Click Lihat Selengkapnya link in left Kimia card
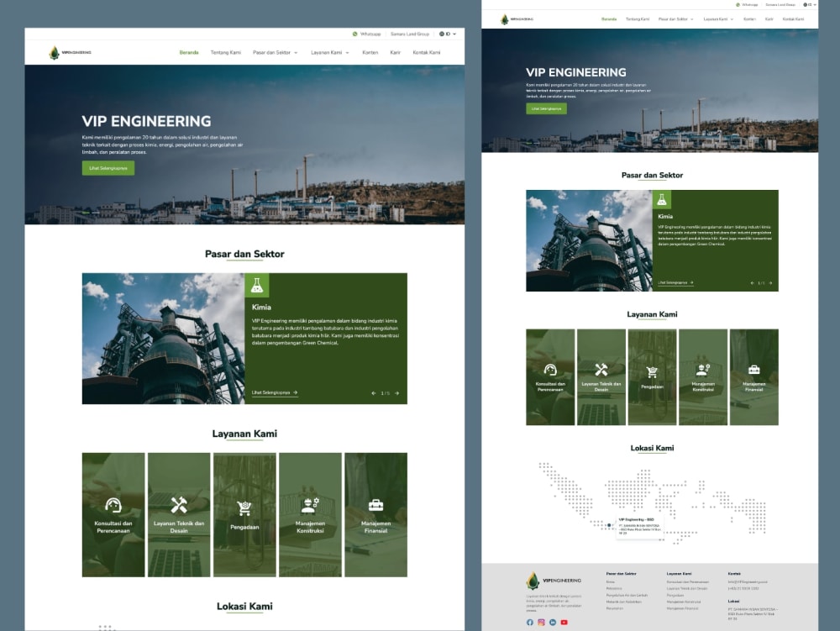Image resolution: width=840 pixels, height=631 pixels. point(275,393)
